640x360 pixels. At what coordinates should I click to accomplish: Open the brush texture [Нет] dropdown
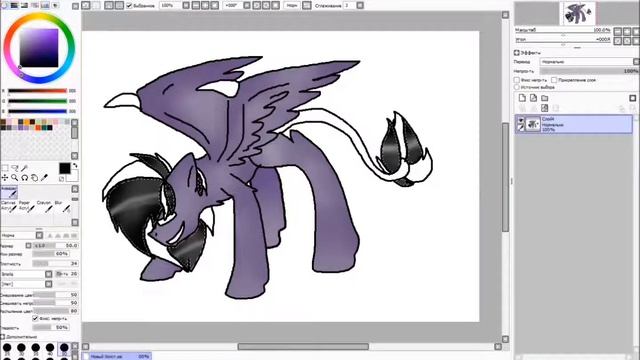[x=27, y=284]
